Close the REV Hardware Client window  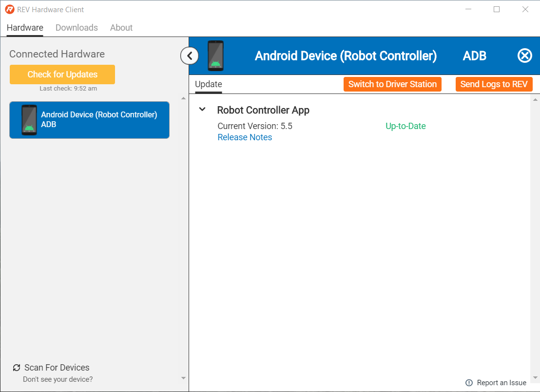(x=525, y=9)
